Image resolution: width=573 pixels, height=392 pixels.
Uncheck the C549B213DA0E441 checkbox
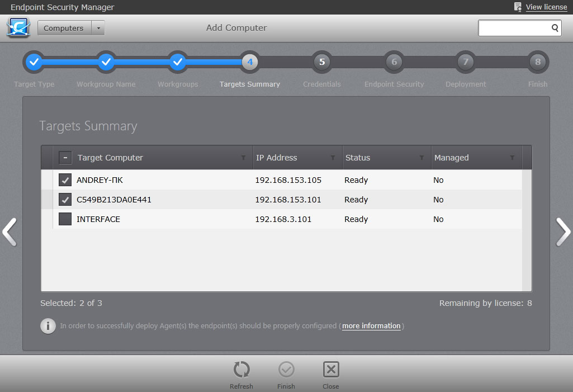(65, 200)
